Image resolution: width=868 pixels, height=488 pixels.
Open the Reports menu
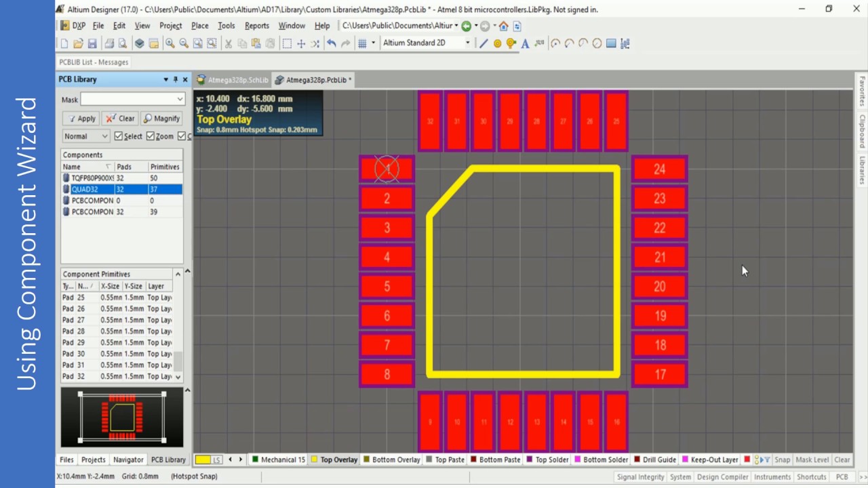[257, 26]
